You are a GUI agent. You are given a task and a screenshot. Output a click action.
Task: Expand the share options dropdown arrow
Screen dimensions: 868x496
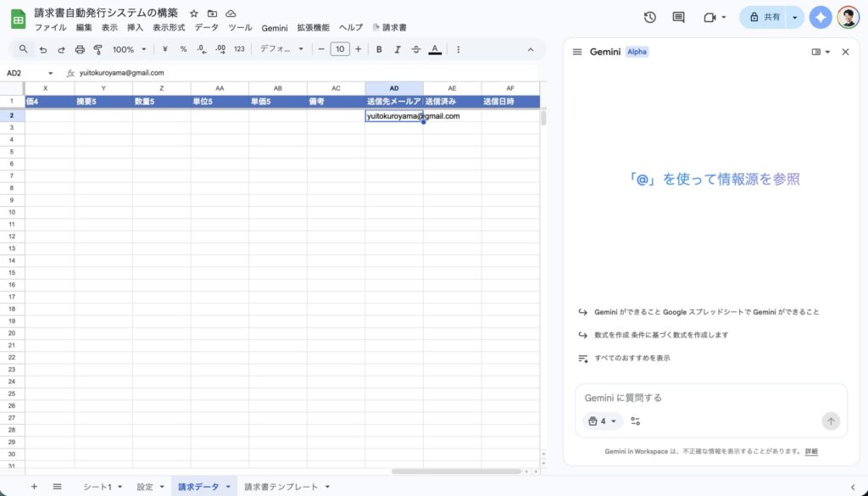click(x=794, y=17)
